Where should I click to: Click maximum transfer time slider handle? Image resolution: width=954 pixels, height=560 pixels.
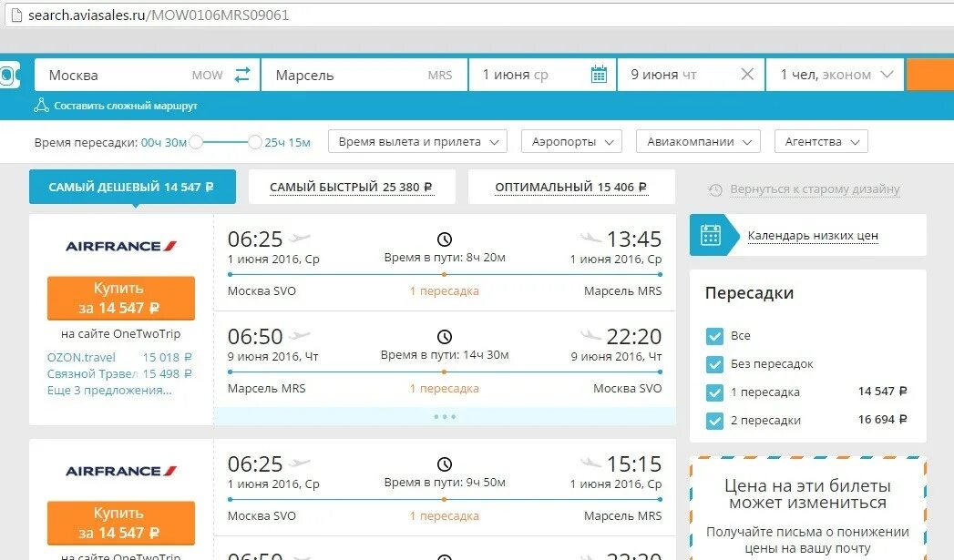click(255, 142)
